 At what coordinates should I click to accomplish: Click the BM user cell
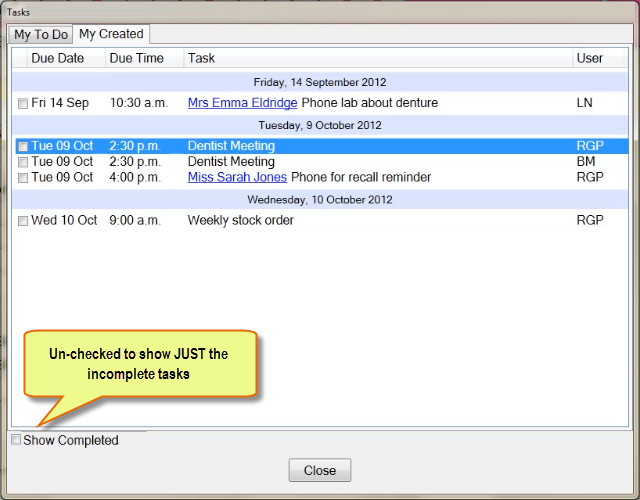[586, 162]
